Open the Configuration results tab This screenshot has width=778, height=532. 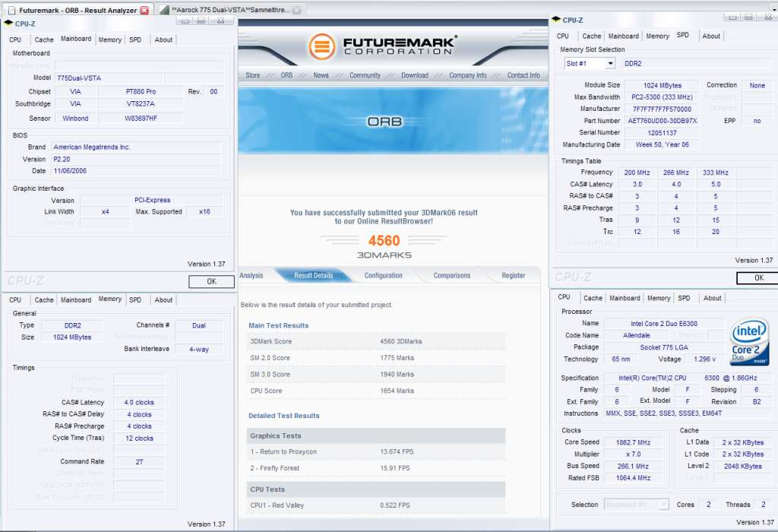tap(384, 275)
